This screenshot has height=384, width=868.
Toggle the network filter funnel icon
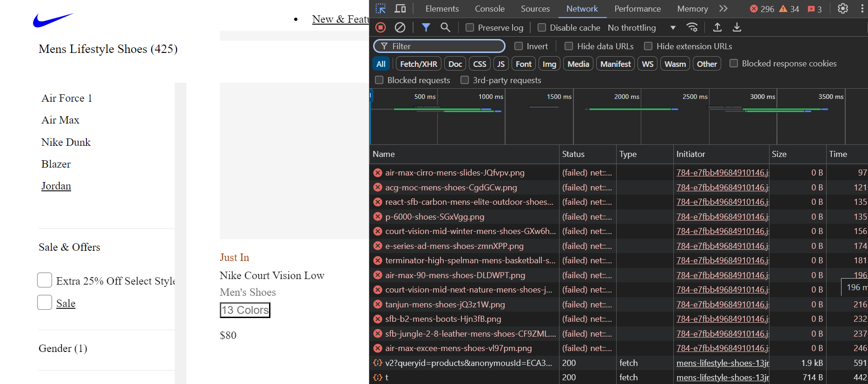426,27
